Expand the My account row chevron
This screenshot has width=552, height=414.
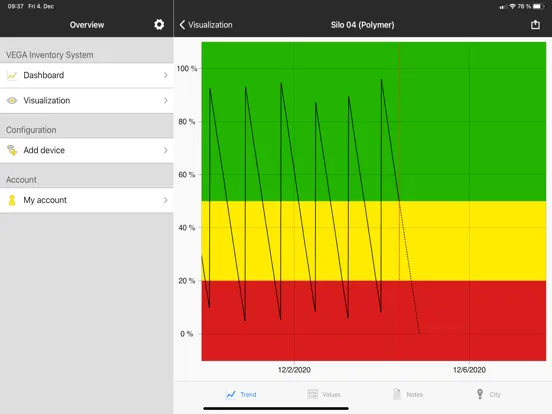tap(165, 200)
